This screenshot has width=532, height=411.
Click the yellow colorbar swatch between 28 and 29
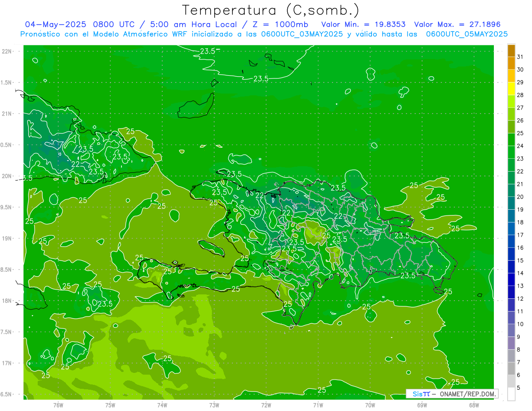511,89
